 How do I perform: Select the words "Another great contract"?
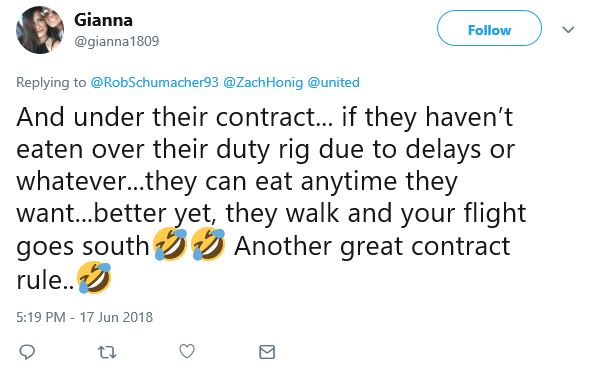[372, 246]
